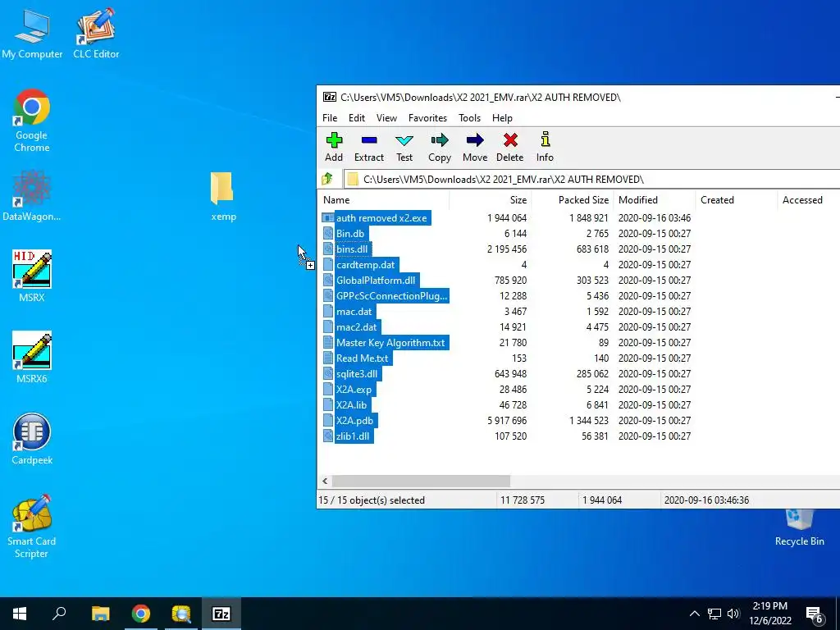The width and height of the screenshot is (840, 630).
Task: Sort by Packed Size column header
Action: point(572,200)
